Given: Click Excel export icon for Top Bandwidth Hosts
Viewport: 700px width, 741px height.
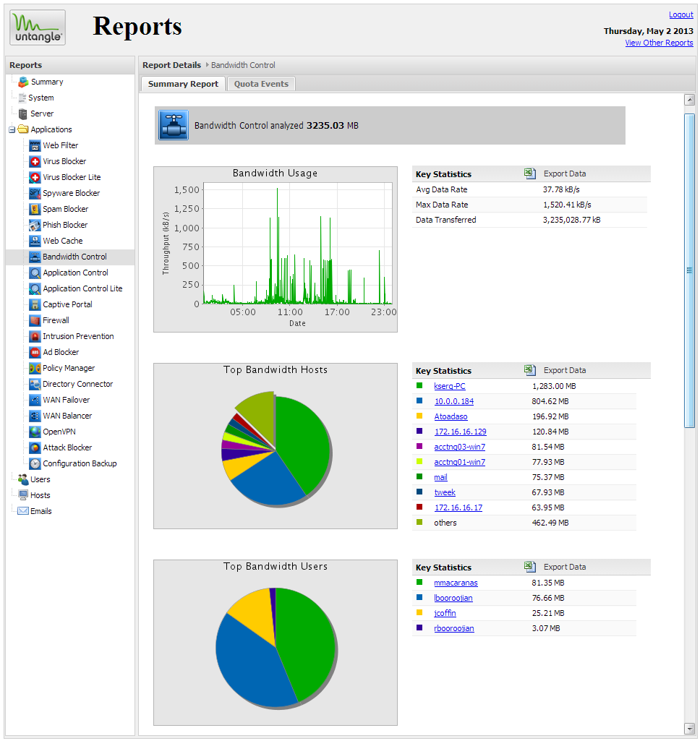Looking at the screenshot, I should pyautogui.click(x=530, y=370).
